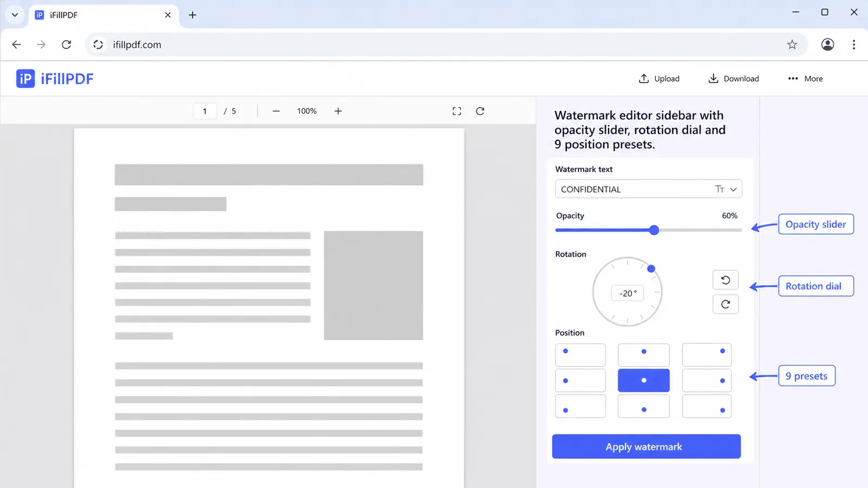This screenshot has height=488, width=868.
Task: Click the Upload button
Action: (x=659, y=79)
